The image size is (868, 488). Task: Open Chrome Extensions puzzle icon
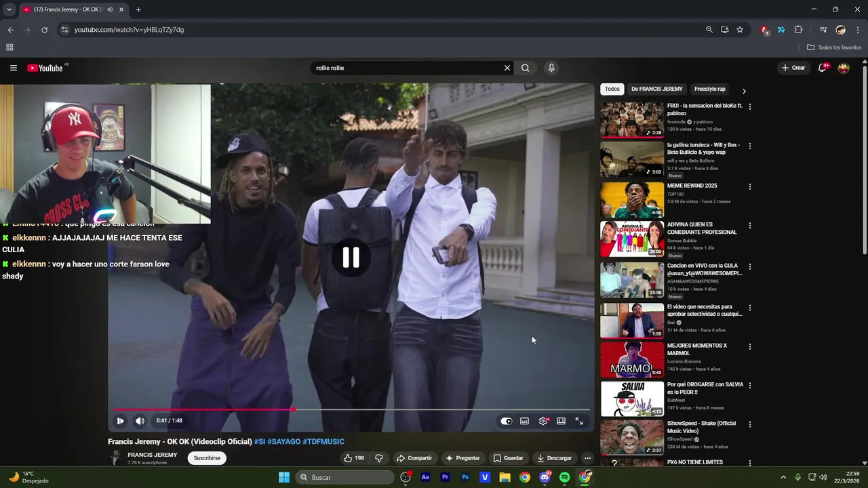pyautogui.click(x=798, y=30)
